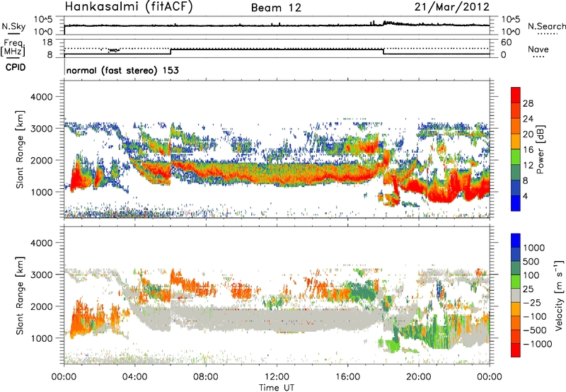Click the frequency step-up at 06:00 in Freq trace
Viewport: 566px width, 392px height.
click(171, 52)
